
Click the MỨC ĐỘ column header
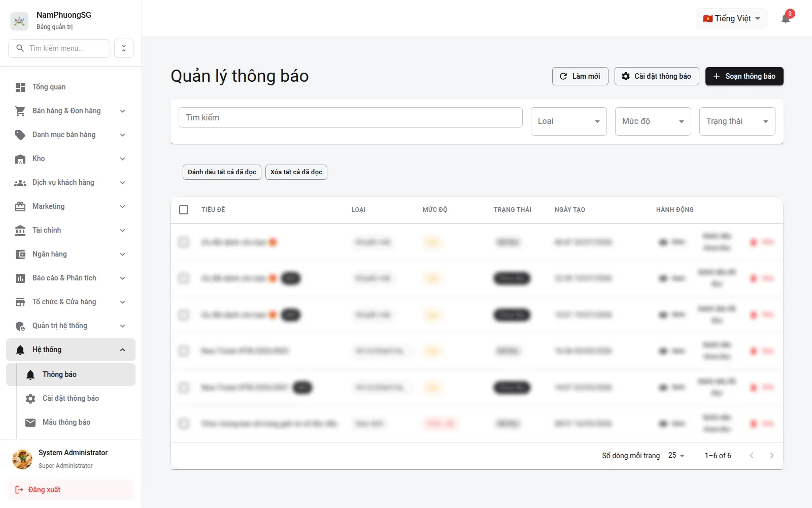[x=435, y=210]
